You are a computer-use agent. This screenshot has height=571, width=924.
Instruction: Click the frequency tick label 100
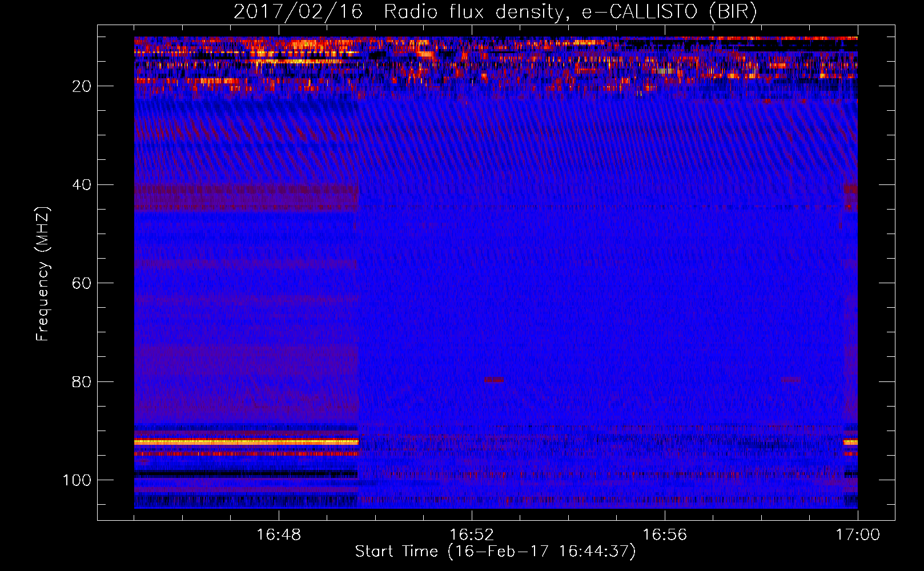77,480
